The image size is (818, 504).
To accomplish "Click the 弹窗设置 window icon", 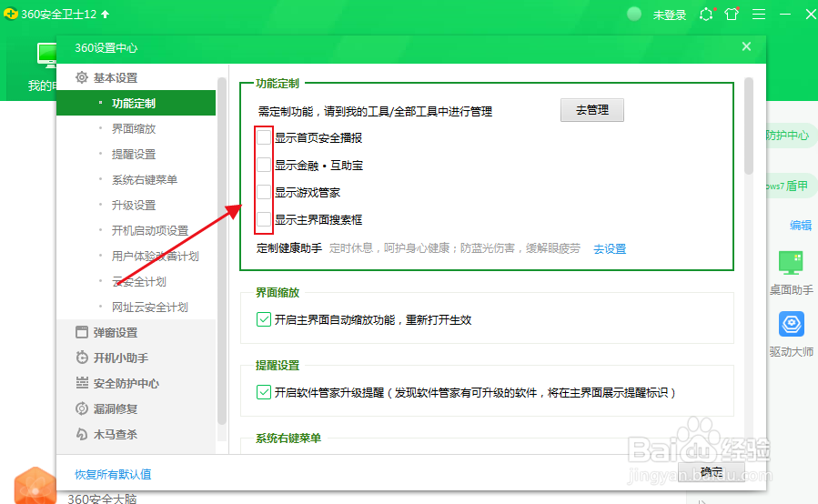I will coord(81,332).
